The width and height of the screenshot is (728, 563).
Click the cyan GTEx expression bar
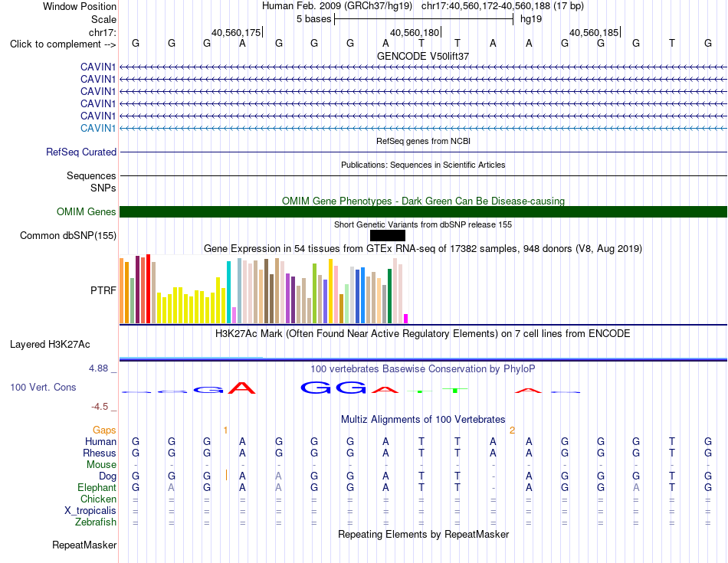[x=228, y=292]
